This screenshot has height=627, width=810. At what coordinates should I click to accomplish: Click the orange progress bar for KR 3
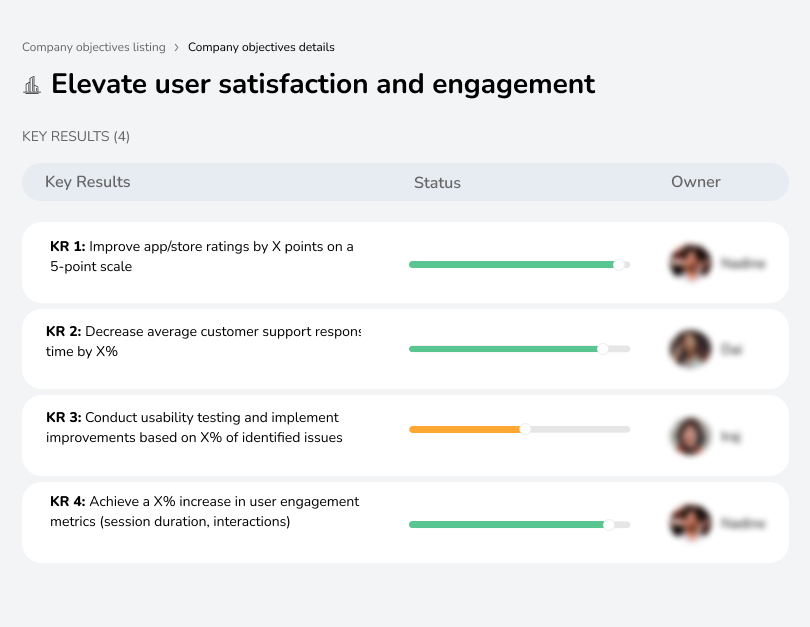463,429
